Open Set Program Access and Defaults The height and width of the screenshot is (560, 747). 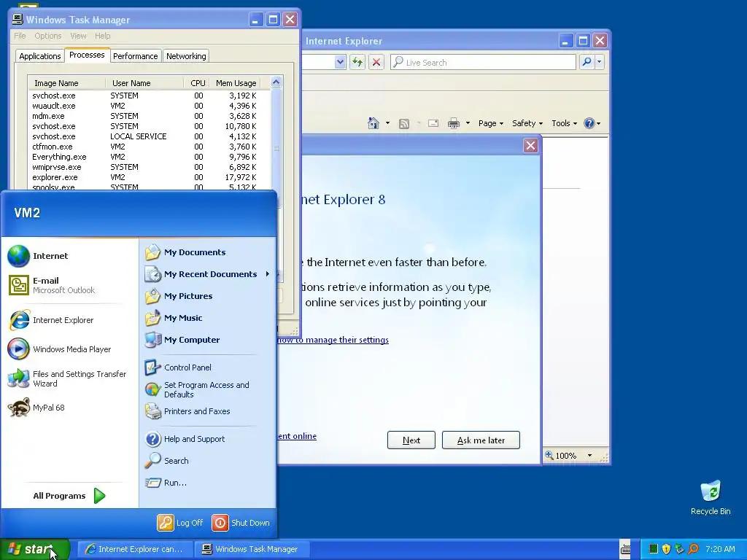pos(197,389)
